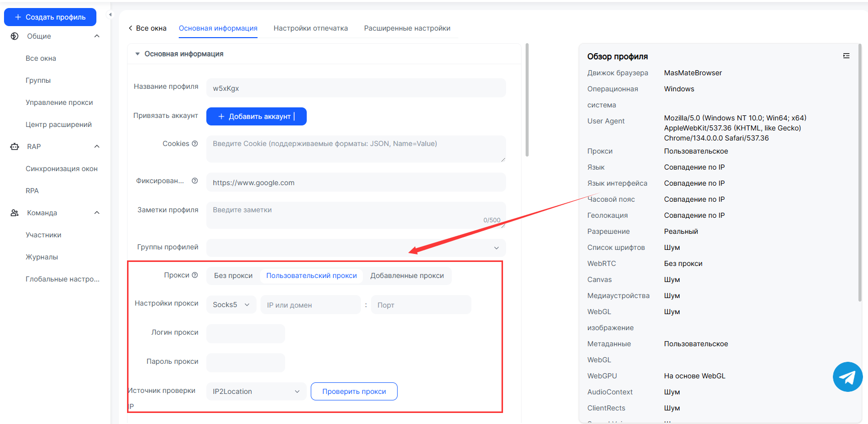Open the IP2Location check source dropdown
Image resolution: width=868 pixels, height=424 pixels.
pyautogui.click(x=256, y=391)
